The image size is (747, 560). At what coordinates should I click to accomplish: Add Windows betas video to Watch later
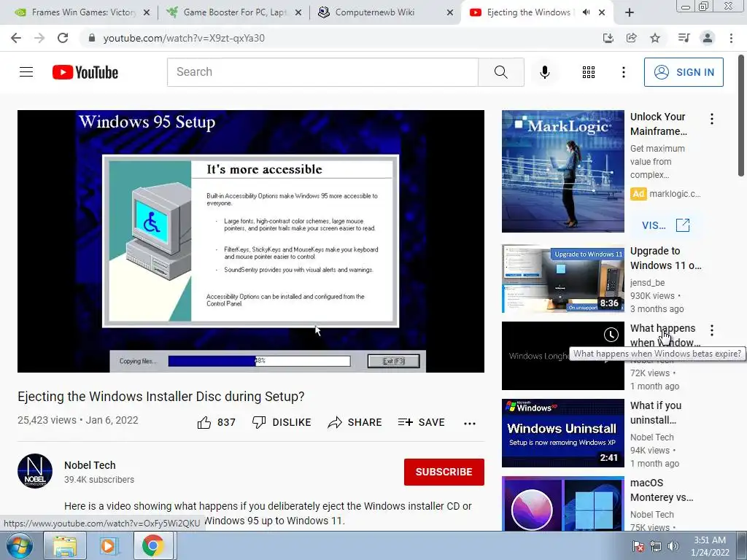pos(611,335)
